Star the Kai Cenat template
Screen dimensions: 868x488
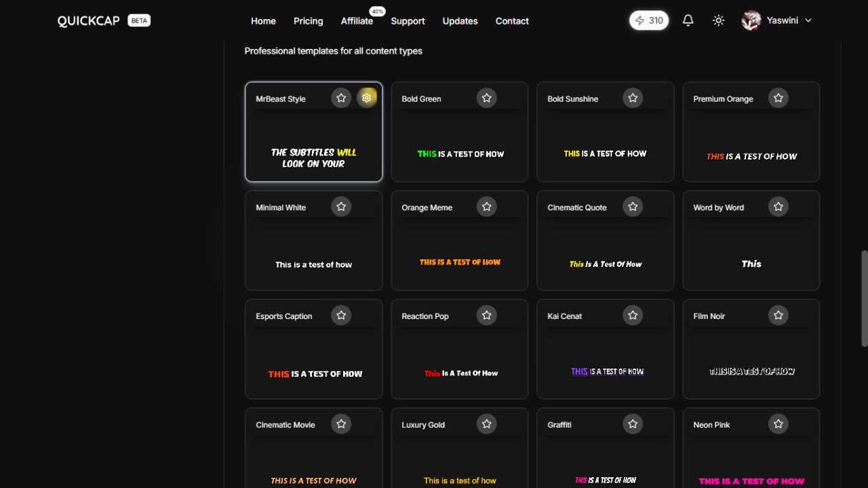click(x=633, y=315)
